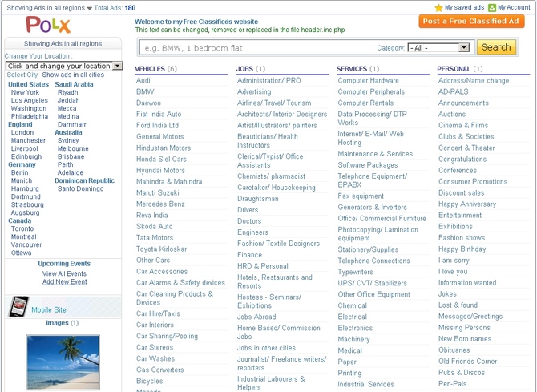The height and width of the screenshot is (392, 537).
Task: Click Add New Event link
Action: (x=64, y=281)
